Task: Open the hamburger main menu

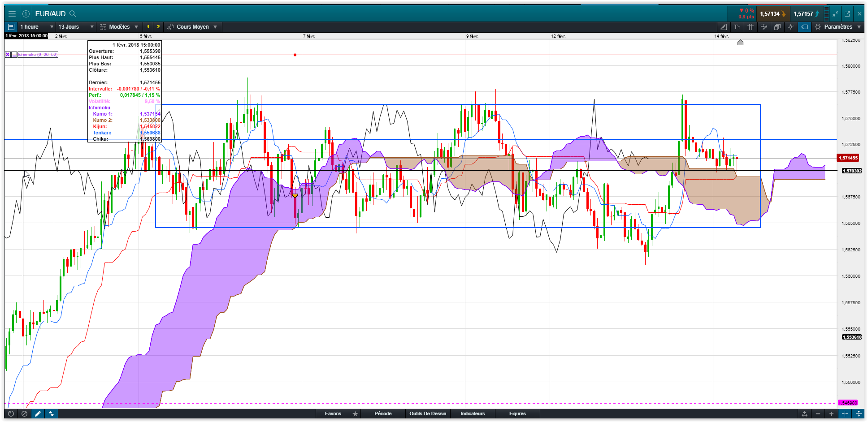Action: [12, 14]
